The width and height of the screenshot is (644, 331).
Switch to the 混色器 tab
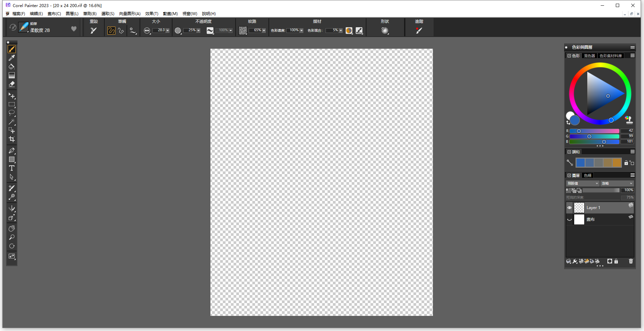[589, 56]
